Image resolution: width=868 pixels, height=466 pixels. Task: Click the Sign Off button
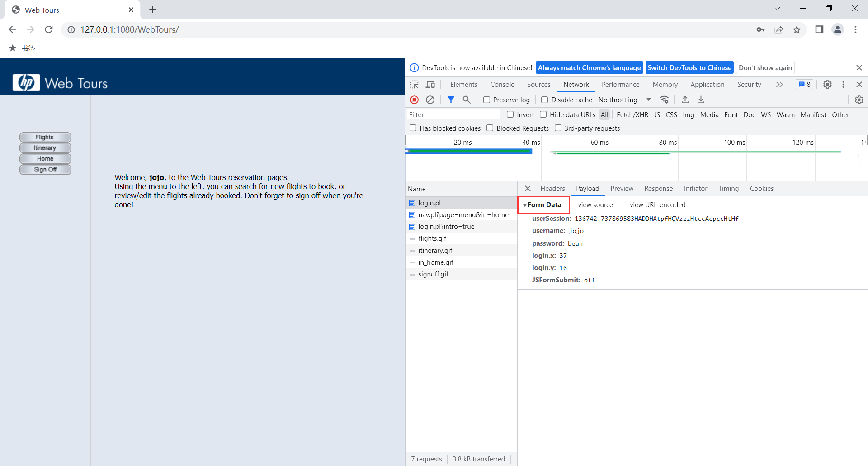pos(45,170)
